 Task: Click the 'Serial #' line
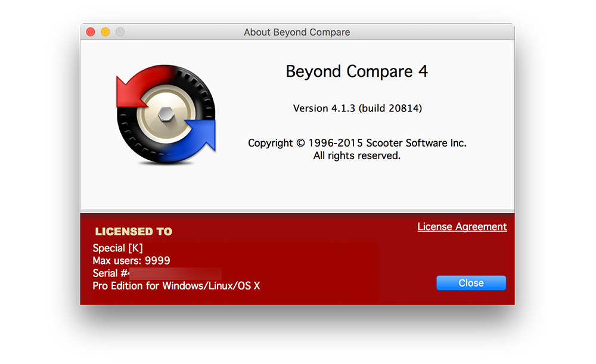click(x=157, y=273)
